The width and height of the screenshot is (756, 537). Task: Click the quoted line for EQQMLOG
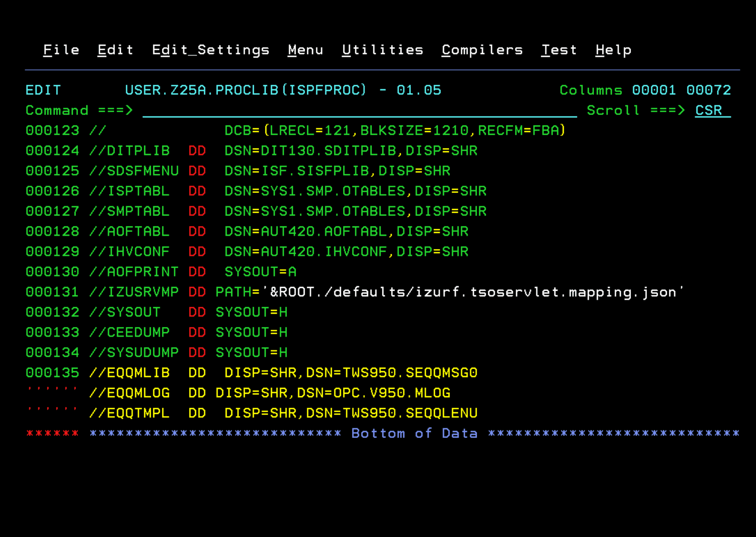coord(271,393)
